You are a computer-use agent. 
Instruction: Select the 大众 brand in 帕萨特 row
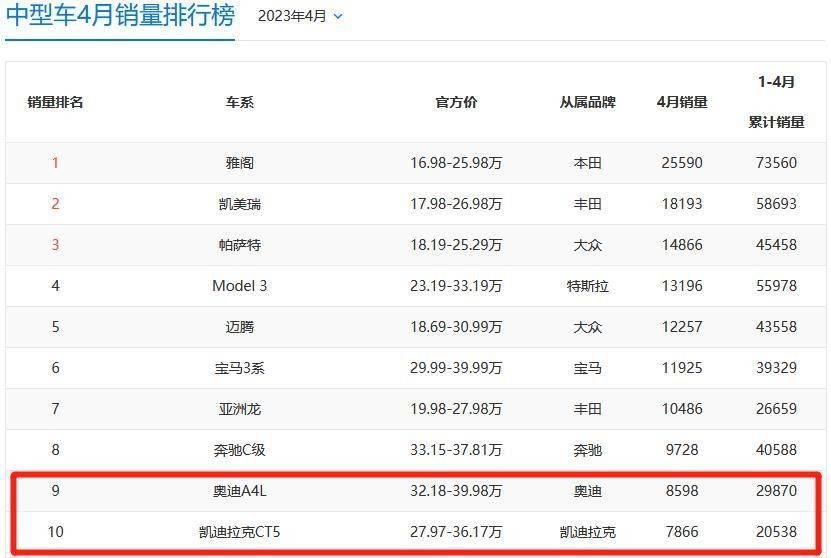pyautogui.click(x=587, y=245)
